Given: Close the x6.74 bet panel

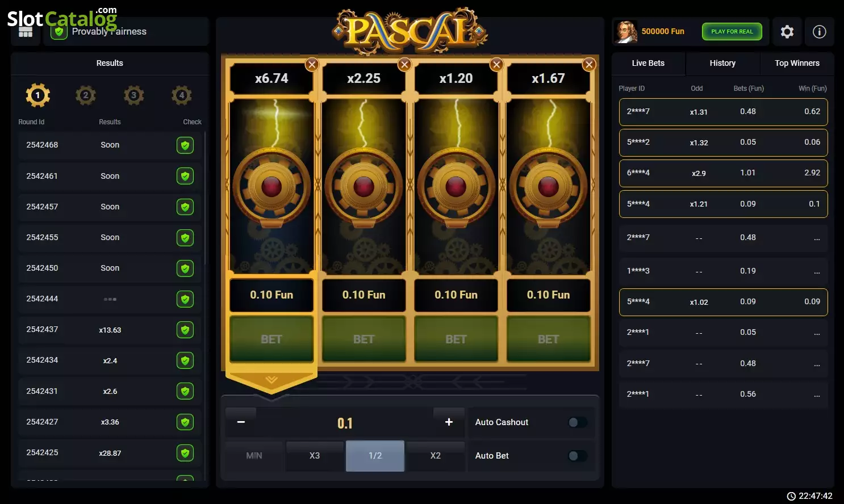Looking at the screenshot, I should coord(312,65).
